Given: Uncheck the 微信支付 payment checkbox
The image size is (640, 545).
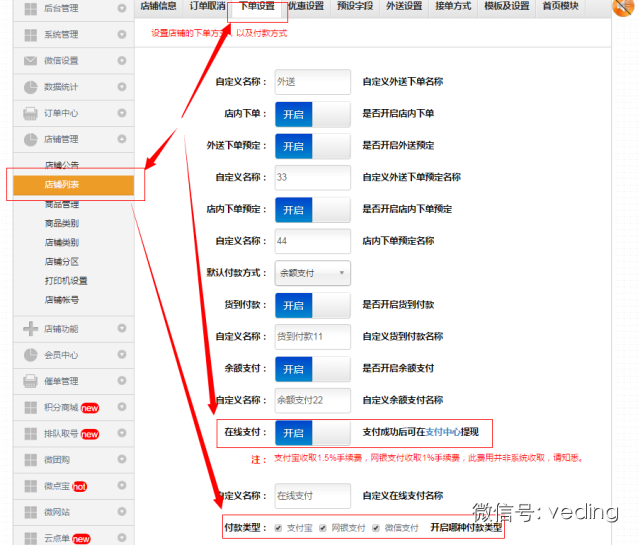Looking at the screenshot, I should coord(376,528).
